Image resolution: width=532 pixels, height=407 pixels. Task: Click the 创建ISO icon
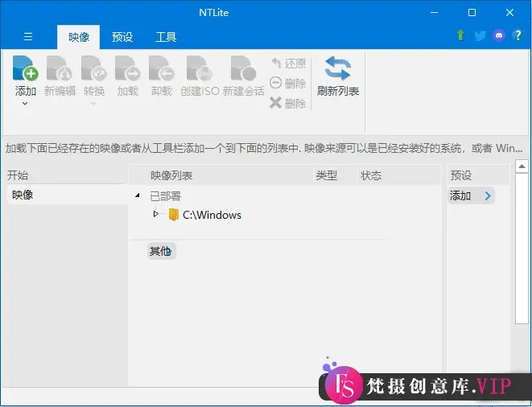click(x=200, y=68)
